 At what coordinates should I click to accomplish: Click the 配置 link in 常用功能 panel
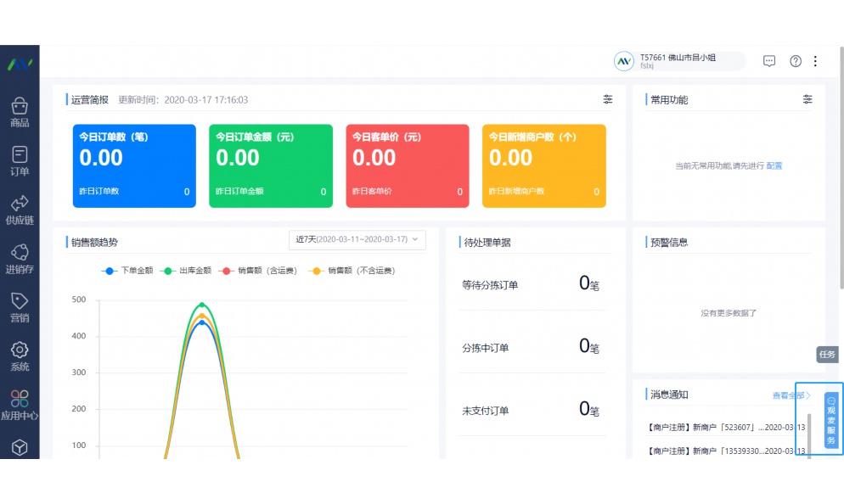pyautogui.click(x=775, y=166)
